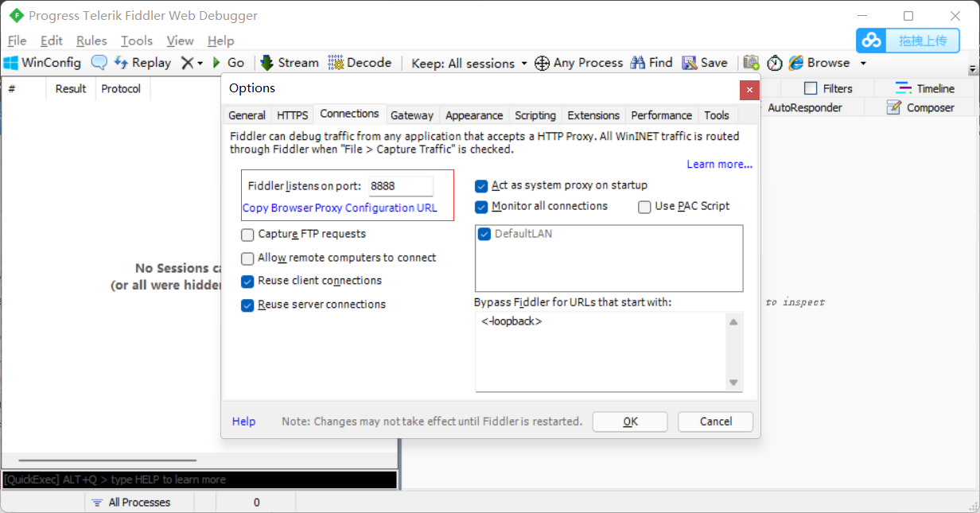
Task: Switch to the HTTPS options tab
Action: tap(293, 115)
